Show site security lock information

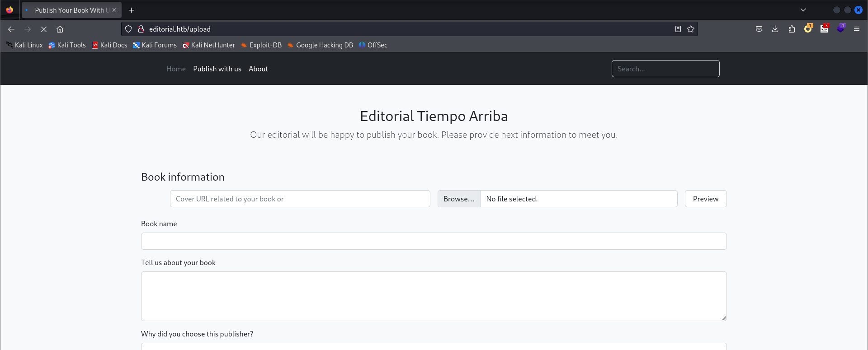(x=141, y=29)
